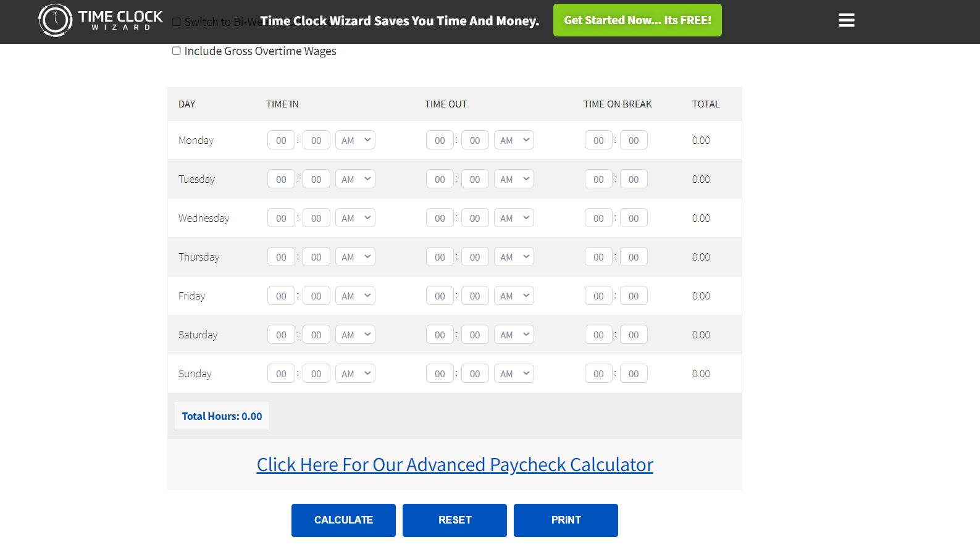
Task: Focus Thursday Time In hours field
Action: [x=281, y=257]
